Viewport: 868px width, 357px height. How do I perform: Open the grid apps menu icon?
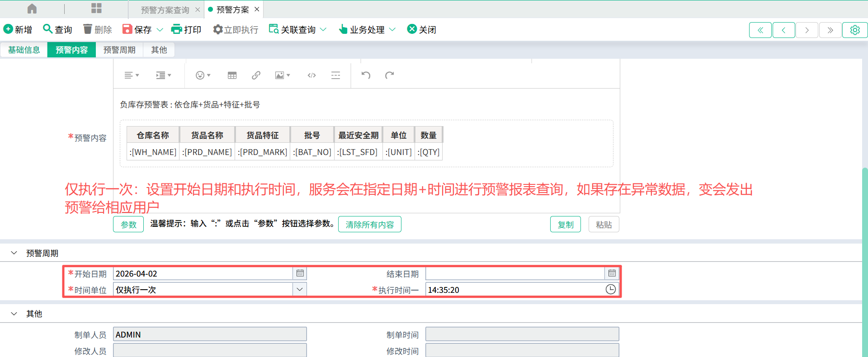pyautogui.click(x=96, y=9)
